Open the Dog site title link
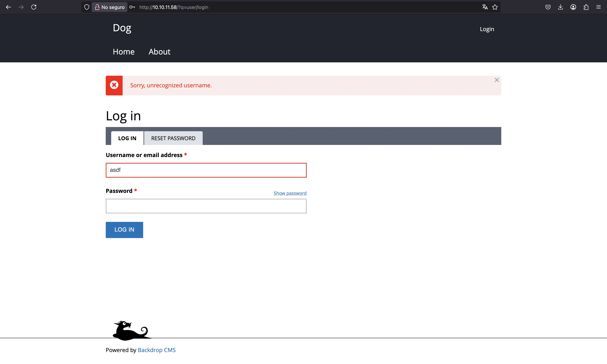607x364 pixels. (122, 28)
